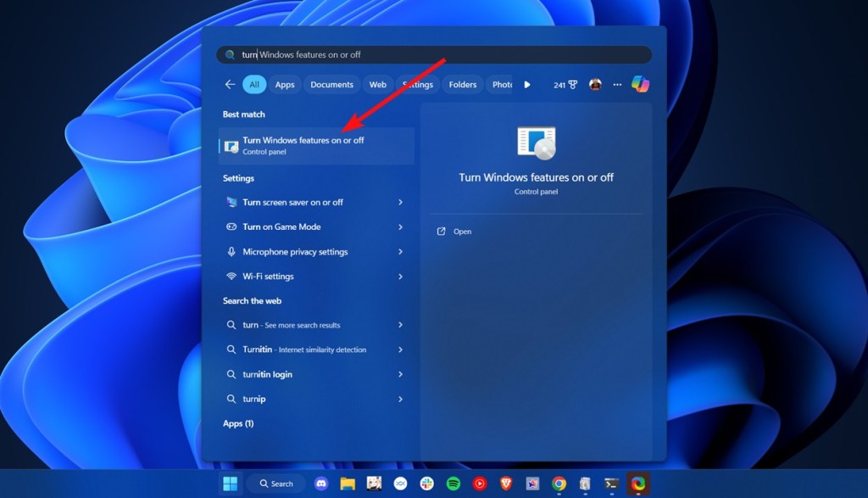Click the Wi-Fi signal icon in results
The image size is (868, 498).
coord(231,276)
